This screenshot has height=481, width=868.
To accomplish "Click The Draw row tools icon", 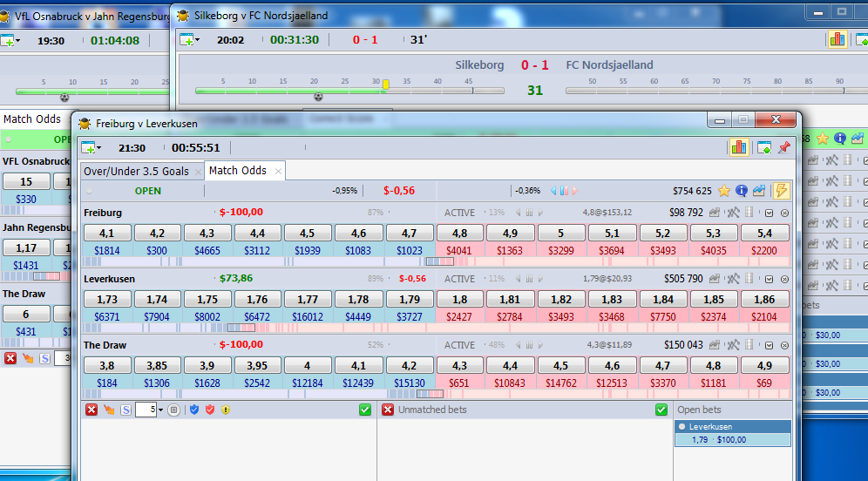I will point(733,345).
